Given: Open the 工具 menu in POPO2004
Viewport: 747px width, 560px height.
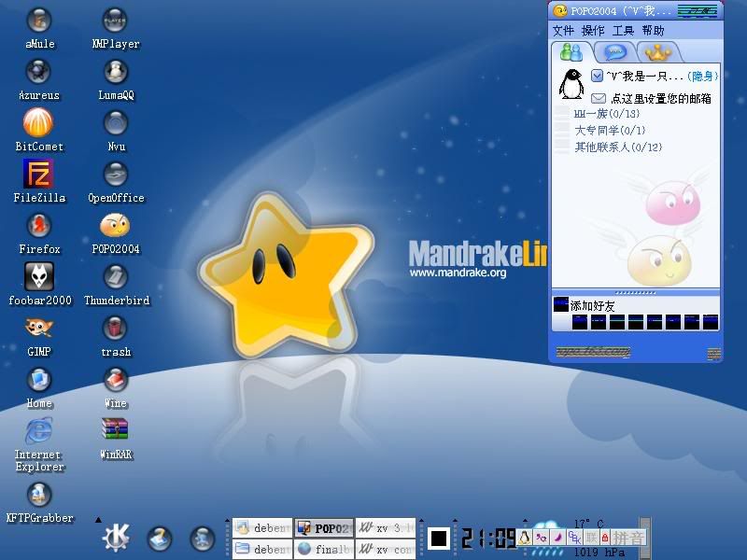Looking at the screenshot, I should [623, 31].
